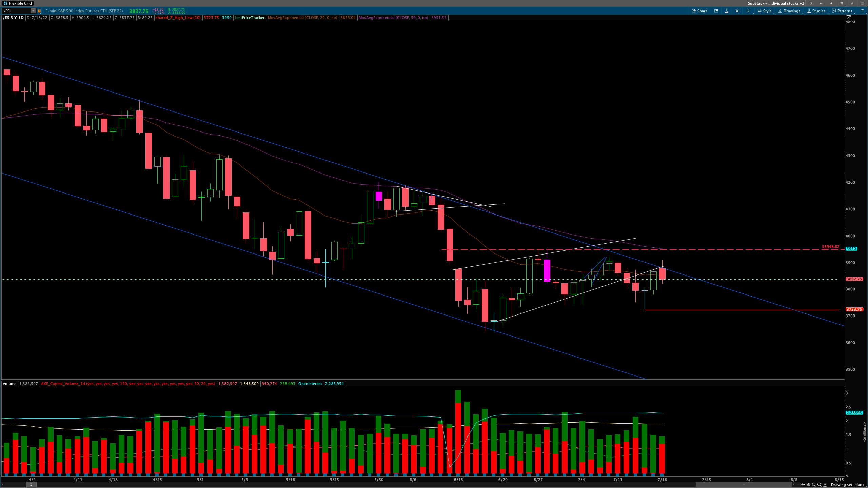Click the orange color-link number 7 icon
The width and height of the screenshot is (868, 488).
click(39, 11)
